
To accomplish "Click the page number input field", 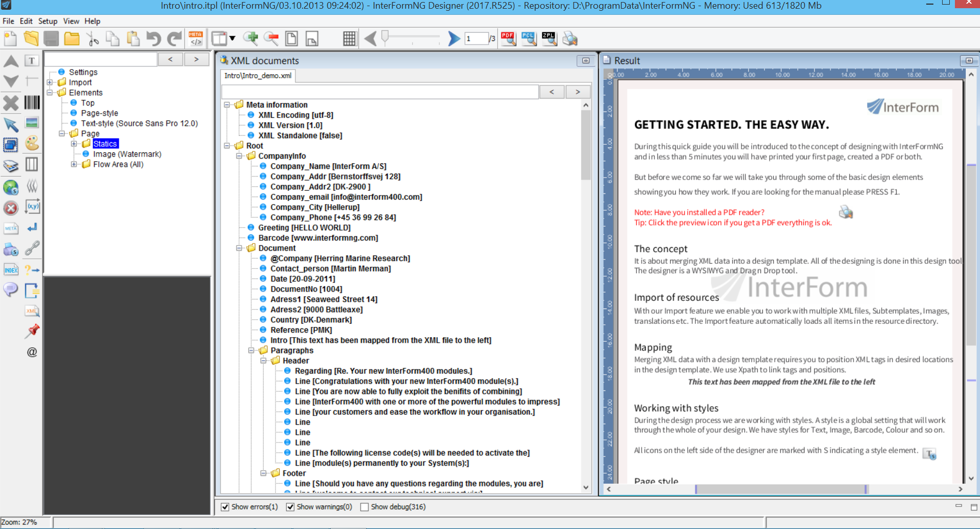I will 476,39.
